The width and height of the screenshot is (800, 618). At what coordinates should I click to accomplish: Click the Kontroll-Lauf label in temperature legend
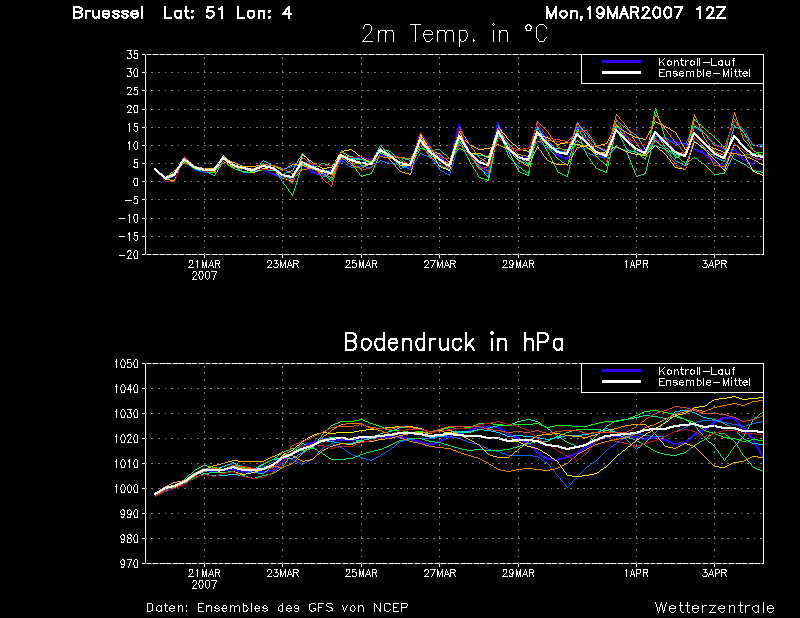click(x=696, y=62)
